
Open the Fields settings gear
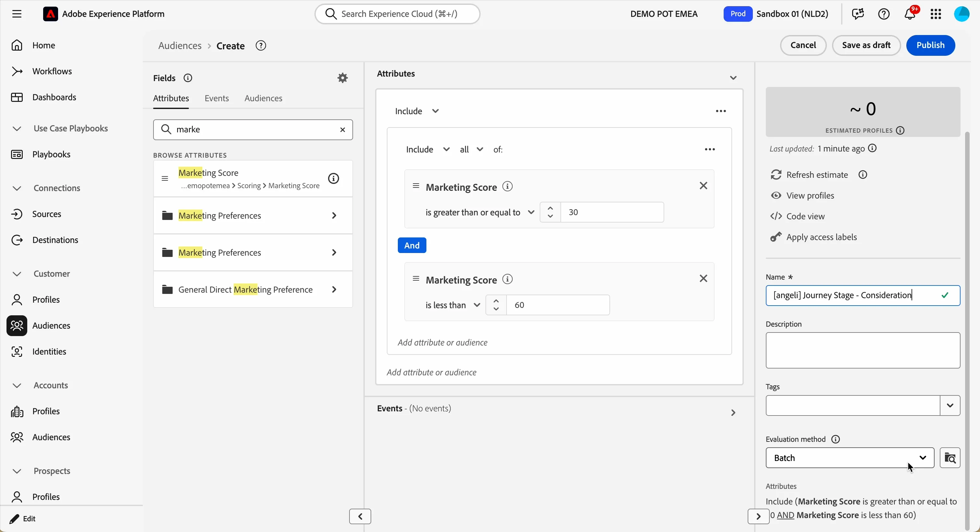click(x=343, y=78)
